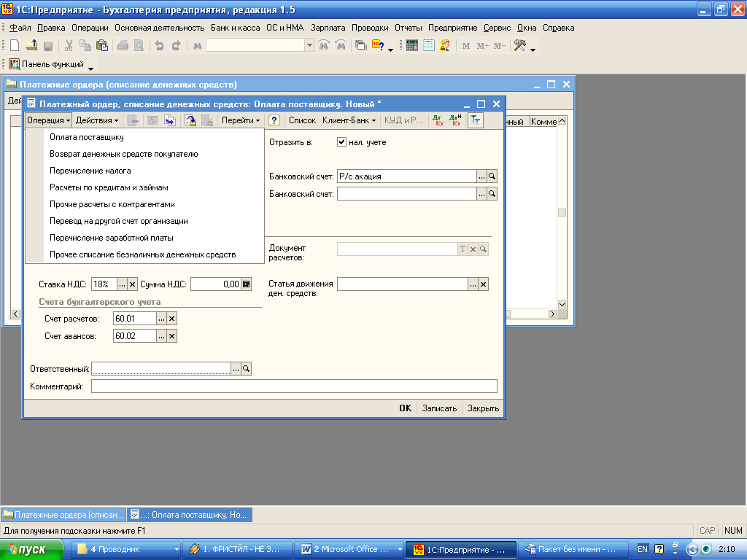747x560 pixels.
Task: Click the input-on-basis icon with blue arrows
Action: click(170, 120)
